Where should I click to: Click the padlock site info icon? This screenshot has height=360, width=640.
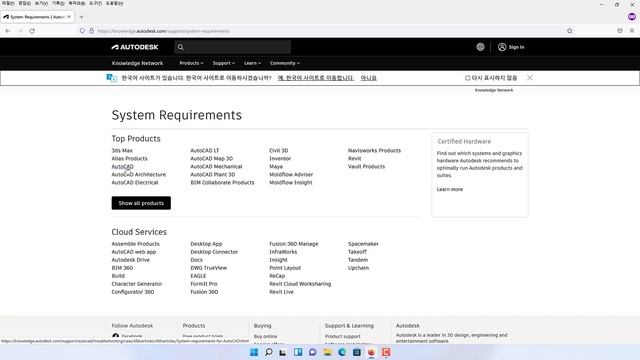pyautogui.click(x=91, y=31)
